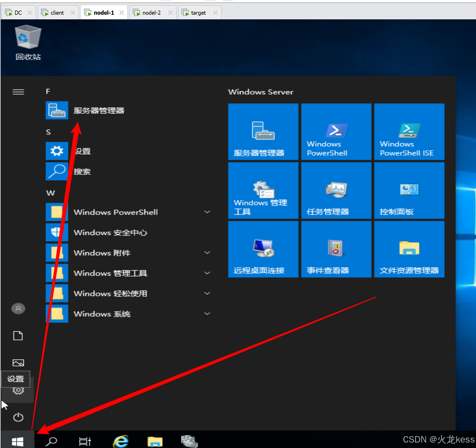Expand the Windows 系统 folder chevron

(x=207, y=314)
